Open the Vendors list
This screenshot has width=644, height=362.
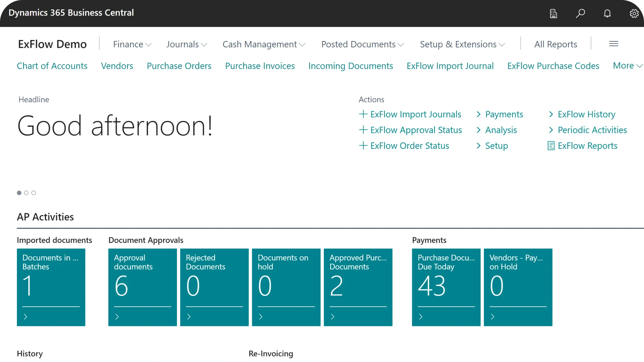117,66
